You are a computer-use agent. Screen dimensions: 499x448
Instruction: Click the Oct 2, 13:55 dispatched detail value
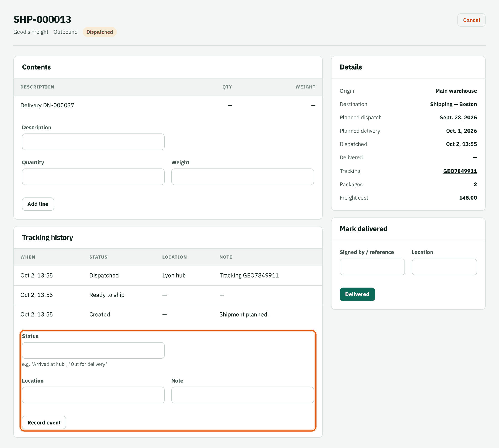(461, 144)
